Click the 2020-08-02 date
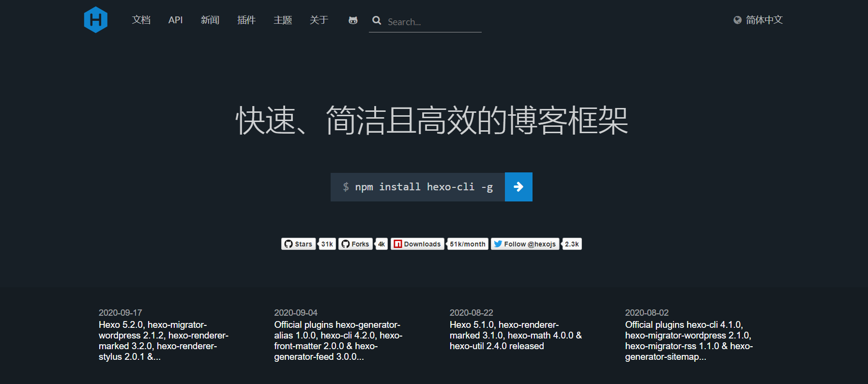 [647, 313]
